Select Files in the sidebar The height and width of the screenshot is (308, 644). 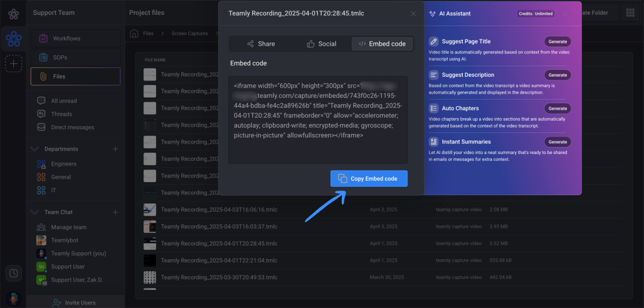(x=75, y=76)
